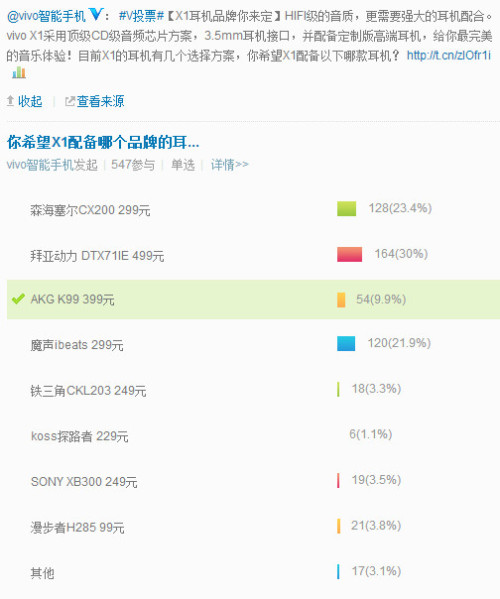Open the #V投票# hashtag topic
This screenshot has height=599, width=500.
click(141, 16)
